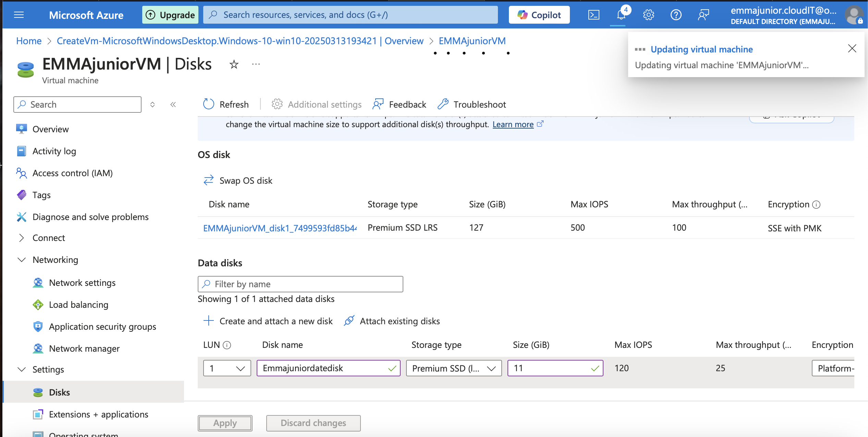Click Feedback in the disks toolbar
Screen dimensions: 868x437
pos(399,104)
